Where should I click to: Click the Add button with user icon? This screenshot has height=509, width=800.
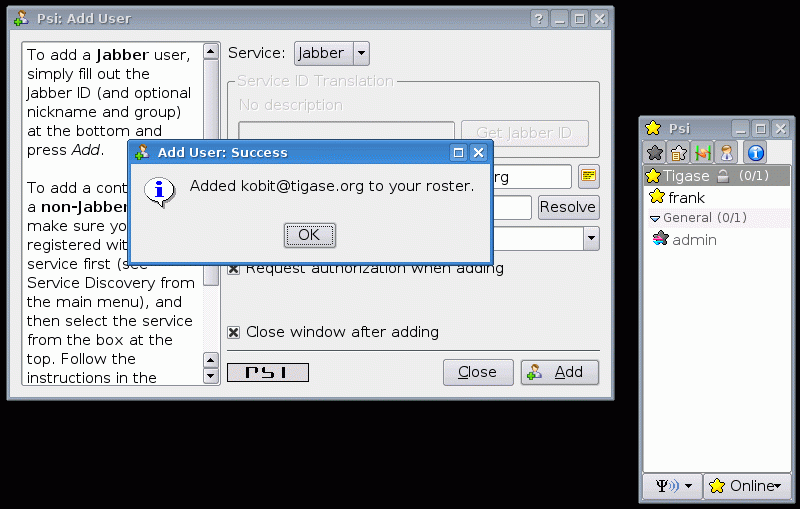[x=560, y=372]
